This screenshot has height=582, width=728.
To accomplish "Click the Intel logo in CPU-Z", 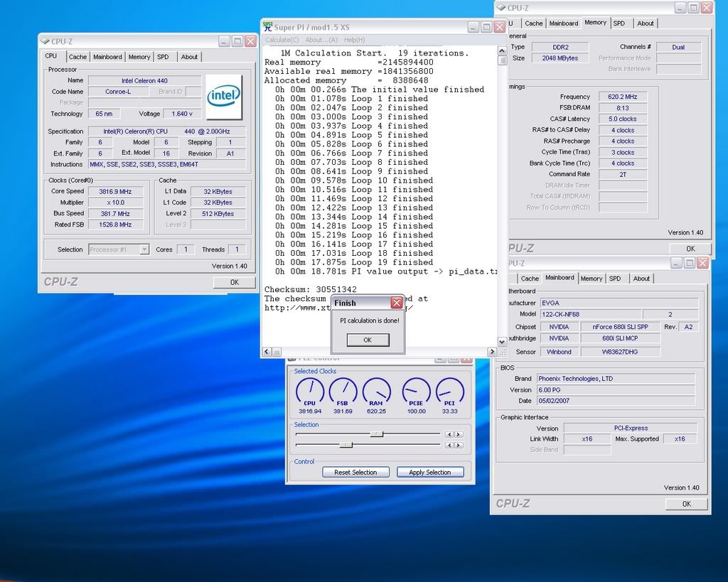I will (x=224, y=97).
